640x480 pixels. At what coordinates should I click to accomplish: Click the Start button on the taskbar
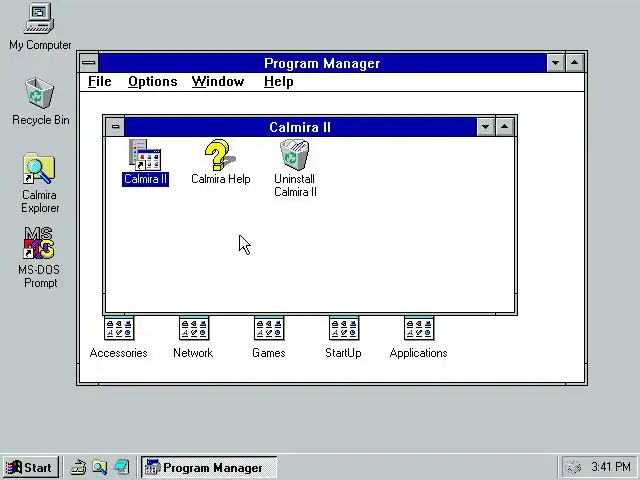pyautogui.click(x=31, y=467)
